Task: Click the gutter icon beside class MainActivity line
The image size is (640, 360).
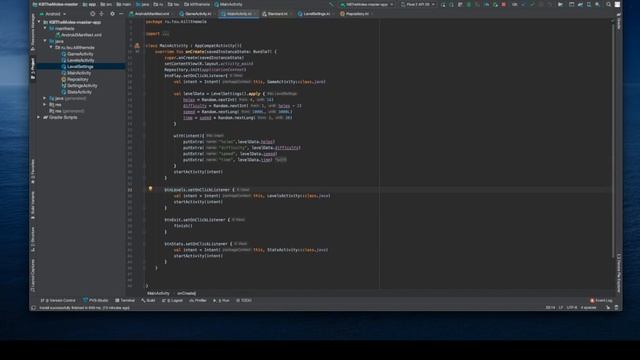Action: (137, 46)
